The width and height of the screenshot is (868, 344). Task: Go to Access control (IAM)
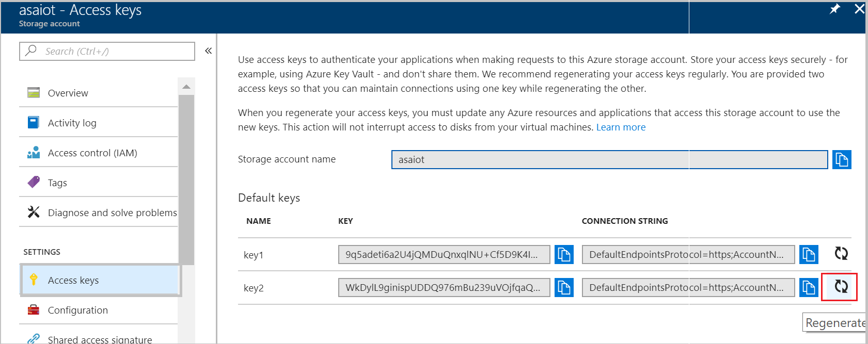(x=92, y=153)
